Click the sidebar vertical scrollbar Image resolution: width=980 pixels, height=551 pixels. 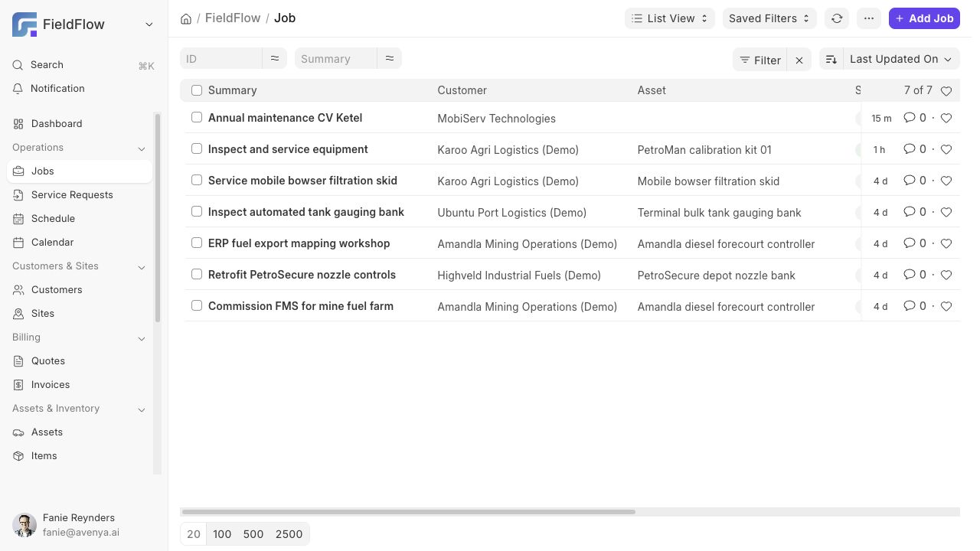point(158,218)
